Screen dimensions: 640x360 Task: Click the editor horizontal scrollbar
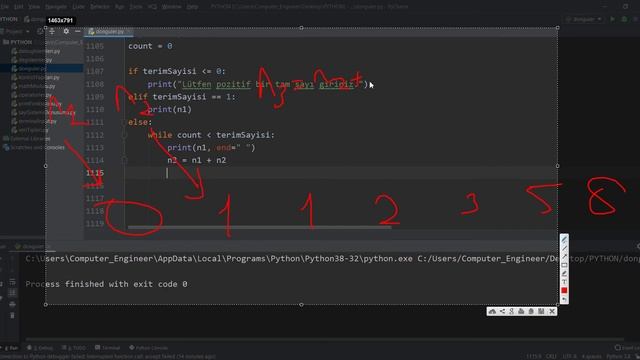[x=260, y=227]
